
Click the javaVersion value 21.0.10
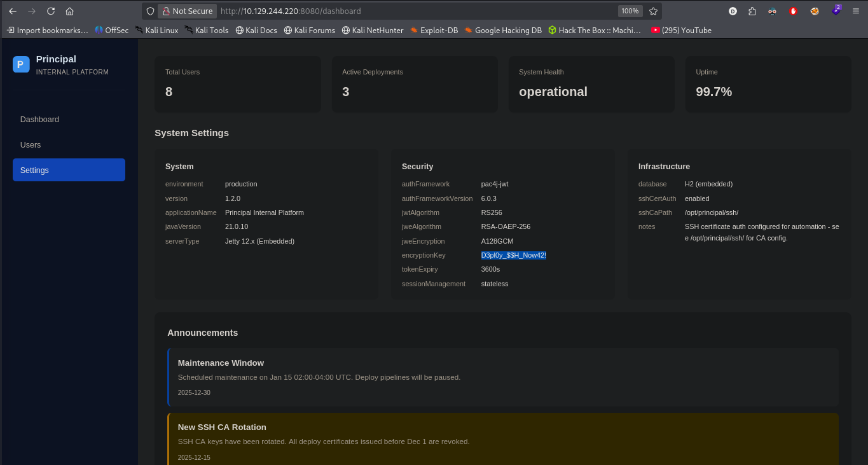(237, 226)
